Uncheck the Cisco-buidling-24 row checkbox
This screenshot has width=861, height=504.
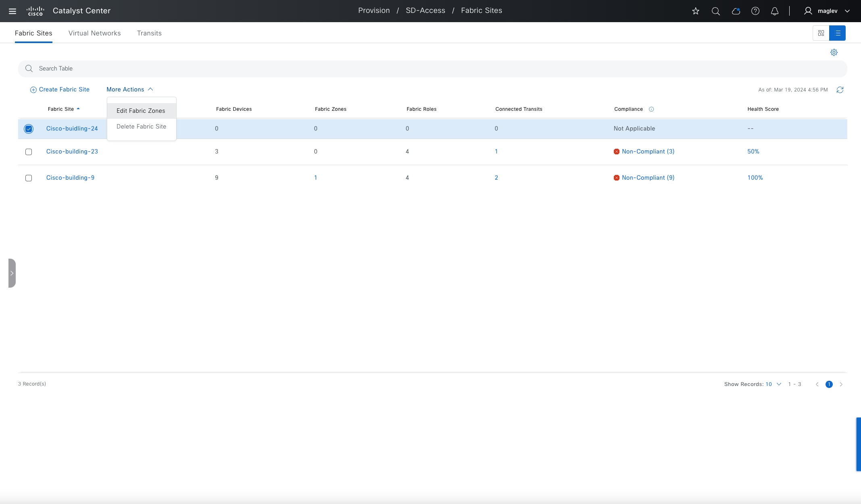point(29,129)
